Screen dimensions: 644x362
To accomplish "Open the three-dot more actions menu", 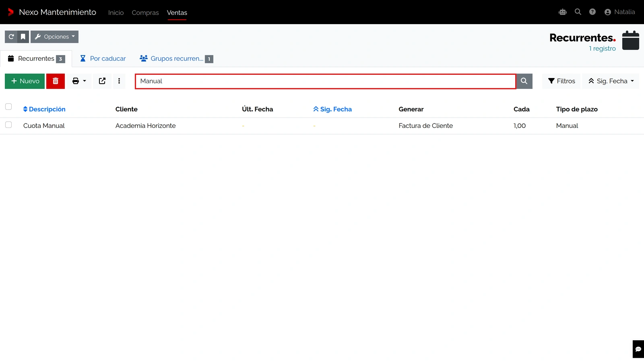I will tap(119, 81).
